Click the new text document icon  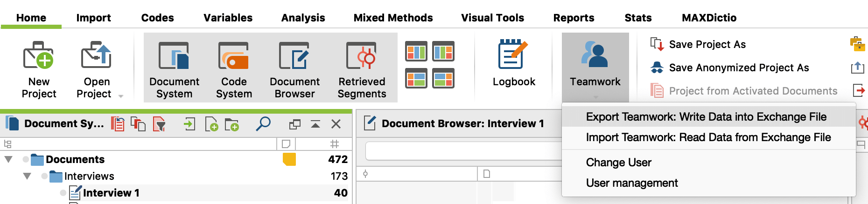[211, 124]
